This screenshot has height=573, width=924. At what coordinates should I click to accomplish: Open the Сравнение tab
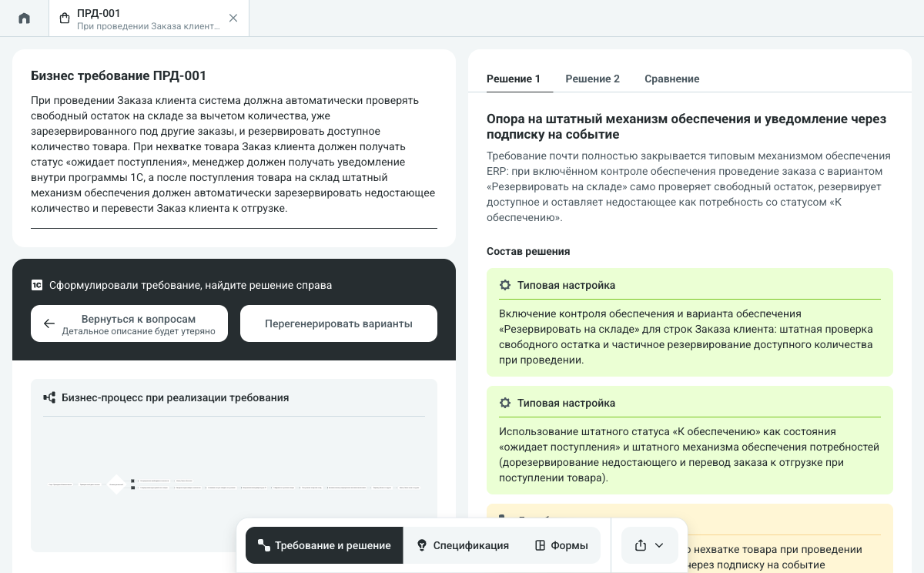tap(672, 79)
